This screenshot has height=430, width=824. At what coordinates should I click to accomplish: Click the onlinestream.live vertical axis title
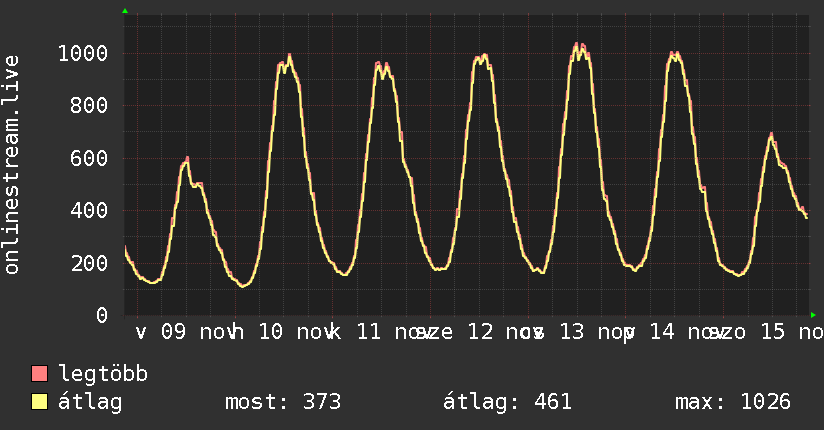[x=12, y=165]
